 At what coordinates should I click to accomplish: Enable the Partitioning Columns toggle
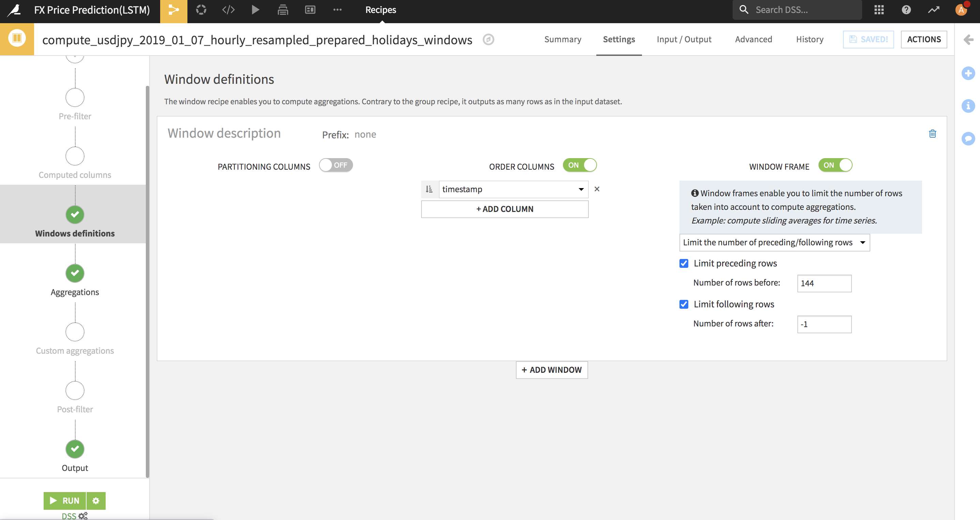click(336, 165)
